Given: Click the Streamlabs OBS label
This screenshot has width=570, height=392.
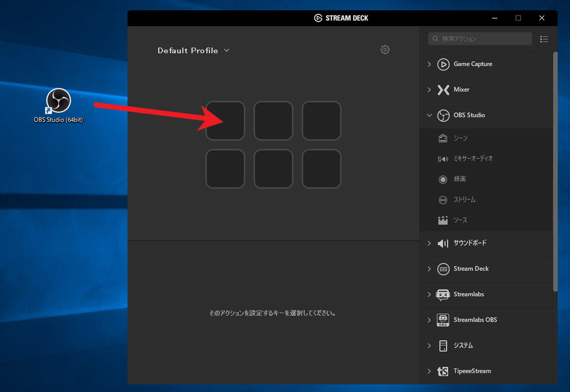Looking at the screenshot, I should [x=475, y=320].
